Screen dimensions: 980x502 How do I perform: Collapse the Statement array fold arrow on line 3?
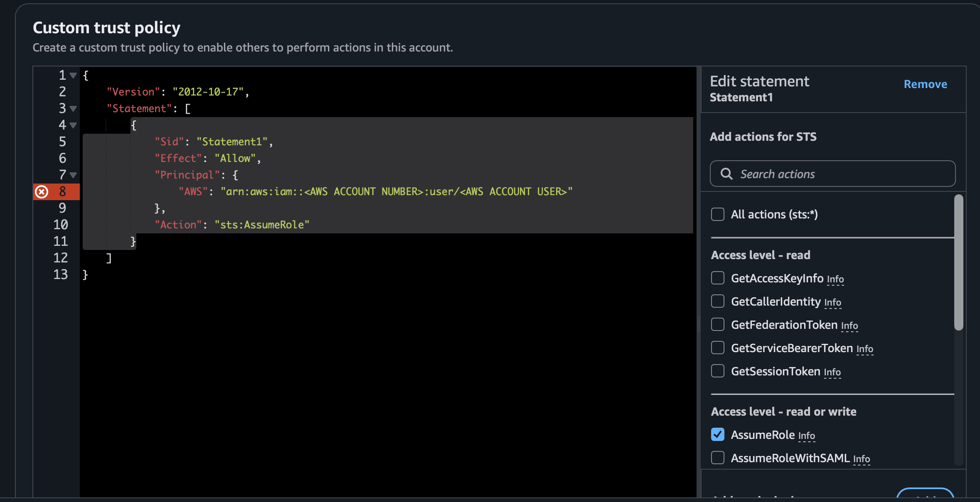click(x=74, y=109)
